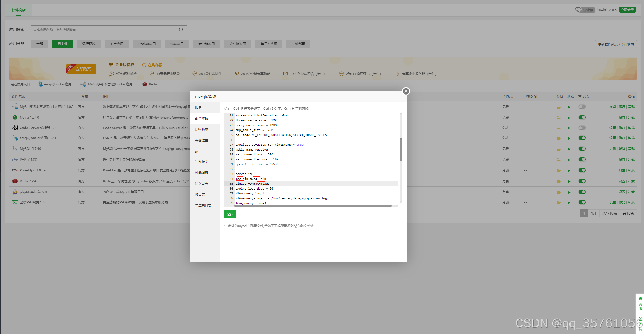
Task: Toggle homepage display for Nginx 1.24.0
Action: pos(582,118)
